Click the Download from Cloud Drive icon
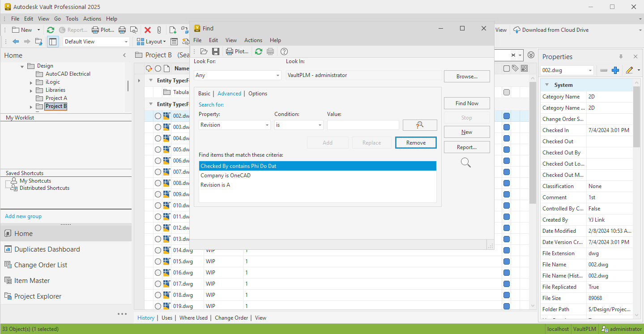 point(516,30)
